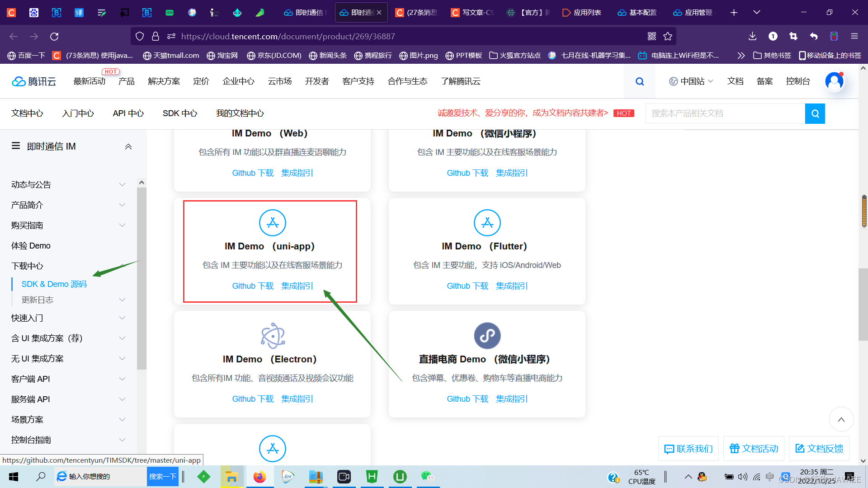
Task: Expand 动态与公告 in sidebar
Action: (x=122, y=184)
